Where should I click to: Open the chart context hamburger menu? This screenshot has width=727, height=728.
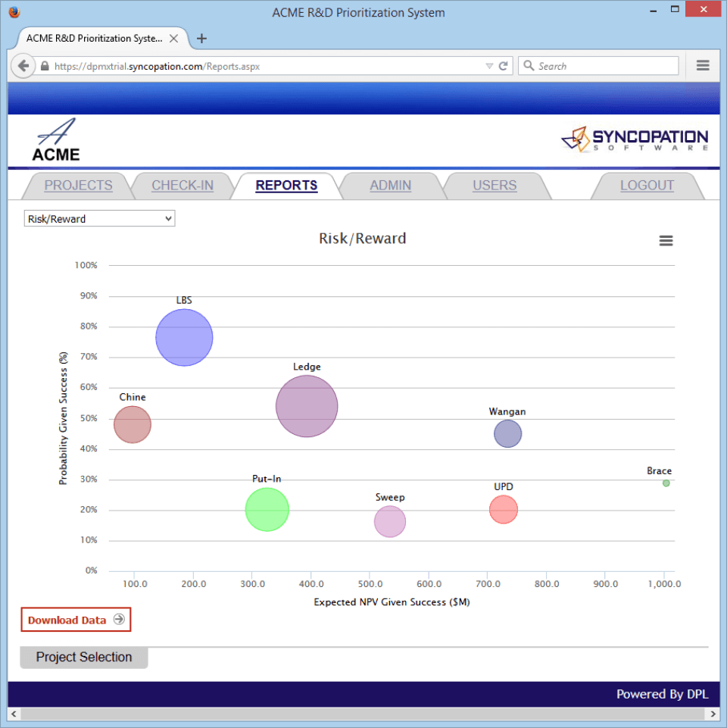[666, 241]
